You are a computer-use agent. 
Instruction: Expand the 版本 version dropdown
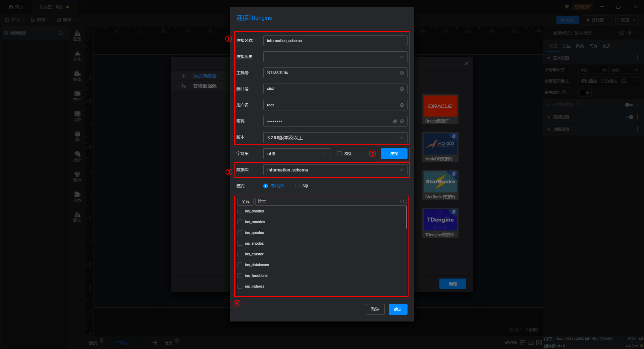pos(335,138)
